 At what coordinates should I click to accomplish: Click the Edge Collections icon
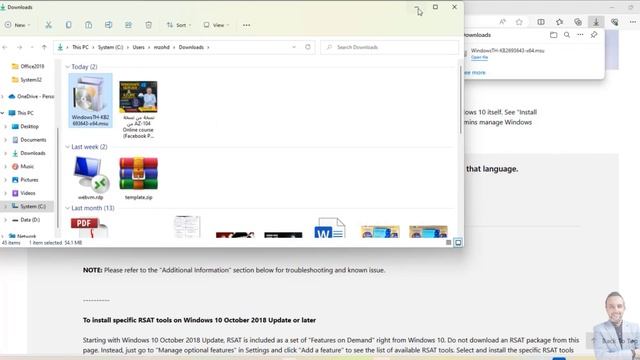[578, 22]
